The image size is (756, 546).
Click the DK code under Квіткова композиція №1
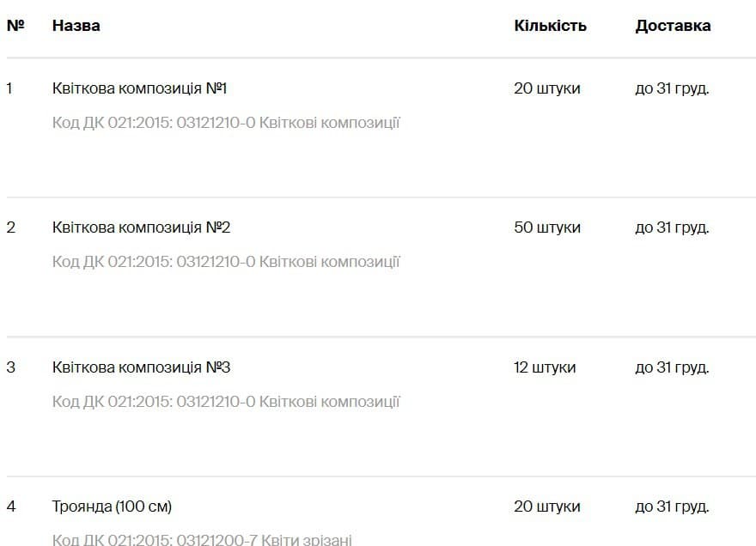(x=226, y=123)
